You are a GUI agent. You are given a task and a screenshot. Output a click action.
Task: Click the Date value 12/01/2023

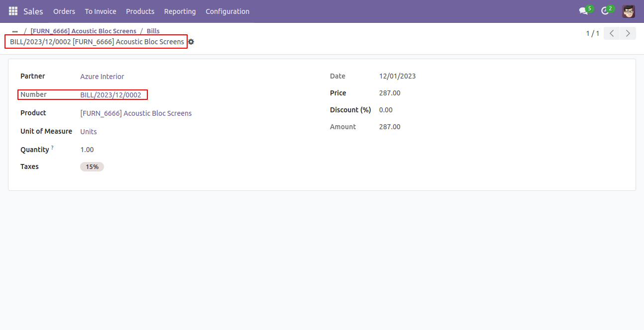[397, 76]
